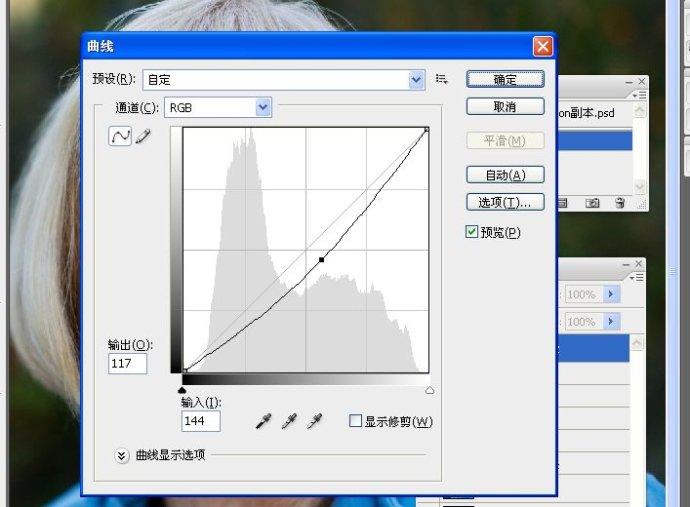
Task: Click the 输入 input value field
Action: coord(201,421)
